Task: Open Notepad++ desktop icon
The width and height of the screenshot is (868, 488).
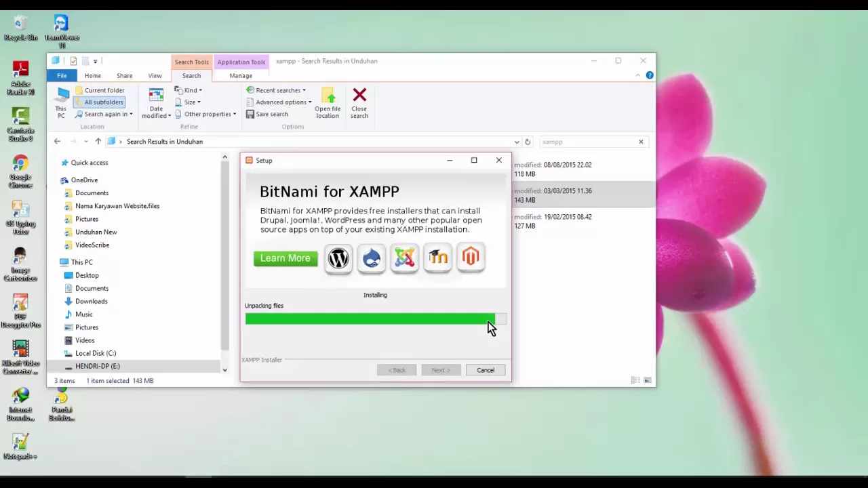Action: pyautogui.click(x=20, y=447)
